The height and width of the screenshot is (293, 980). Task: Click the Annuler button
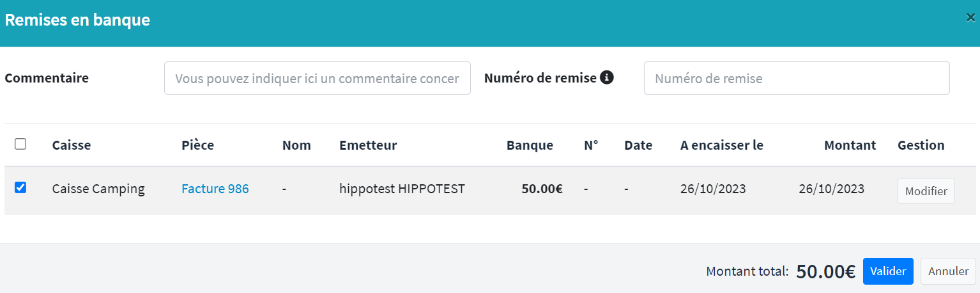[948, 271]
